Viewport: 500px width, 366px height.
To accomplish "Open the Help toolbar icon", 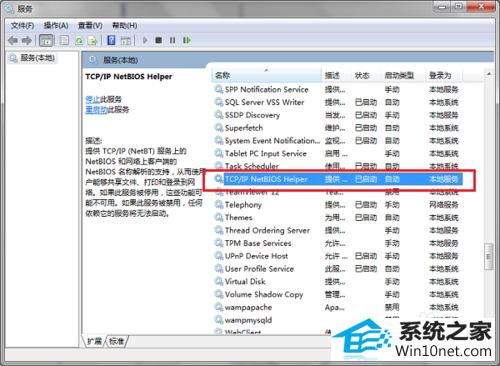I will pyautogui.click(x=111, y=41).
